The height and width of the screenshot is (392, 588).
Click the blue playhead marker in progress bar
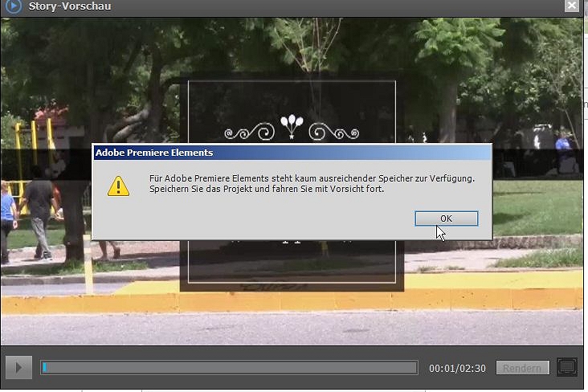(x=45, y=368)
